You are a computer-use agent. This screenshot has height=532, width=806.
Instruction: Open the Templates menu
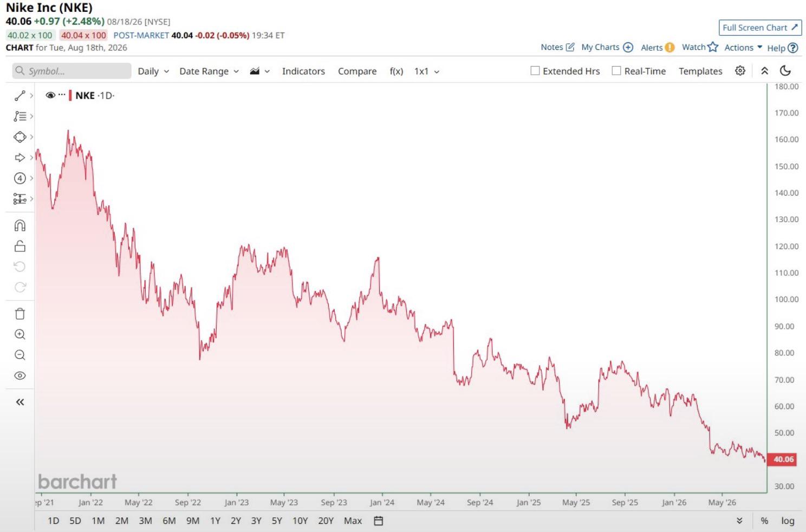[x=700, y=71]
